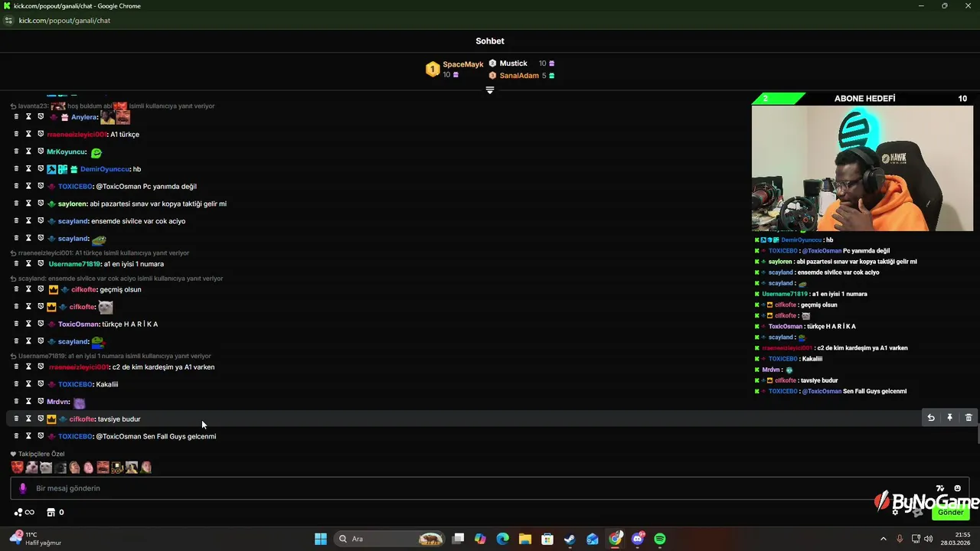Click the Gönder send button

(x=951, y=512)
